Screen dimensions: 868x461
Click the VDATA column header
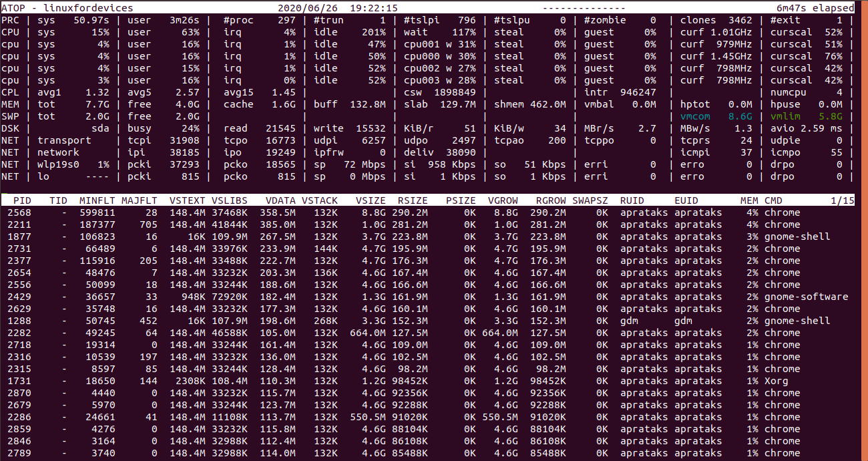pos(280,200)
